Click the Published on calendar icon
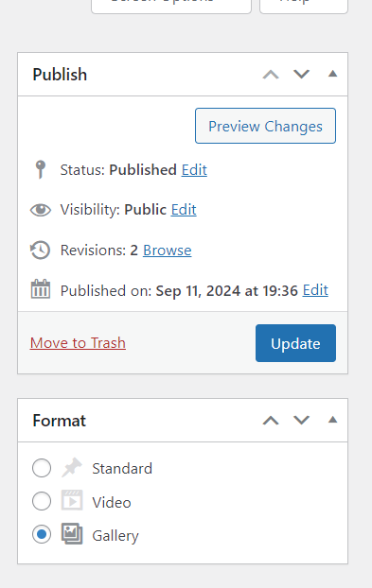372x588 pixels. tap(40, 289)
